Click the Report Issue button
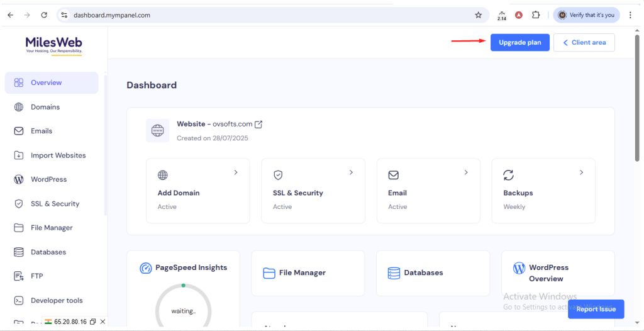644x331 pixels. (x=596, y=309)
